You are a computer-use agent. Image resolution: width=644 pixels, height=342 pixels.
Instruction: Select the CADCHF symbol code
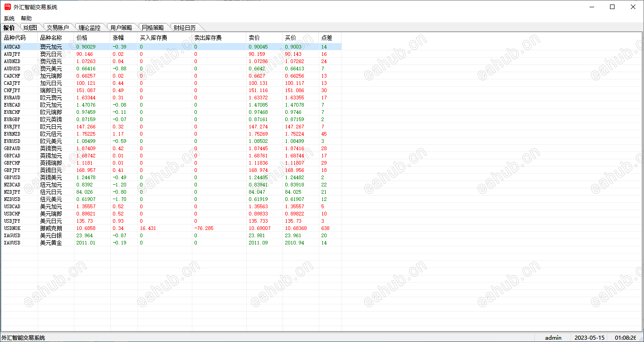12,76
